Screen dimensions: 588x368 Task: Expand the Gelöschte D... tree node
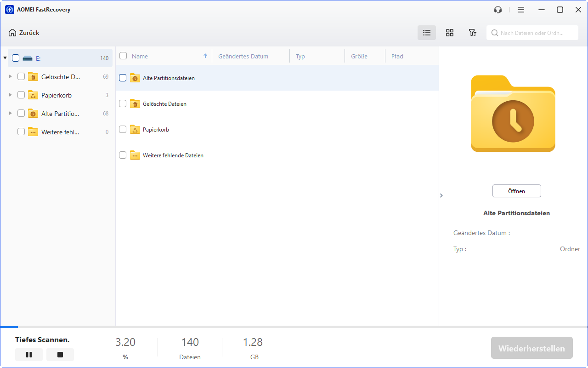pyautogui.click(x=11, y=76)
